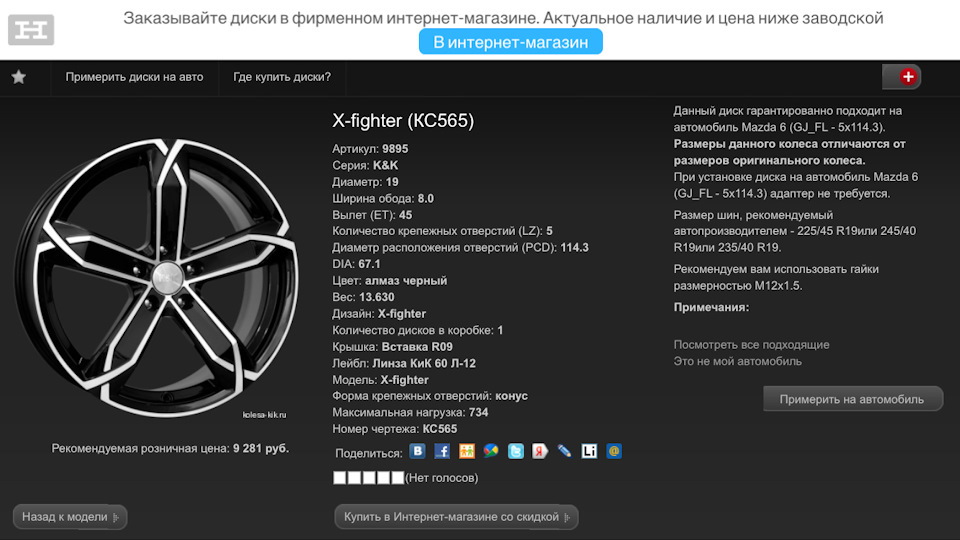The height and width of the screenshot is (540, 960).
Task: Share via Yandex icon
Action: (x=540, y=451)
